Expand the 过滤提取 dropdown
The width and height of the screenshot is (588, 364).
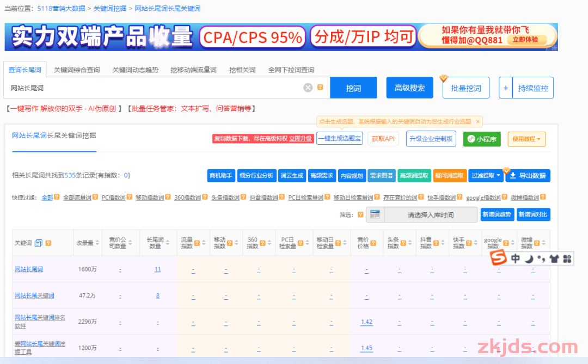(486, 175)
